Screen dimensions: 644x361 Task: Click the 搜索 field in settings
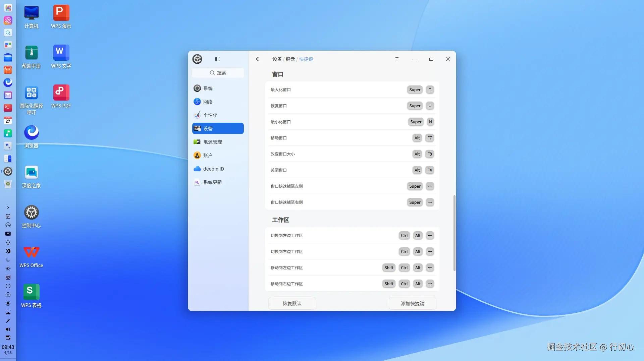pyautogui.click(x=218, y=72)
